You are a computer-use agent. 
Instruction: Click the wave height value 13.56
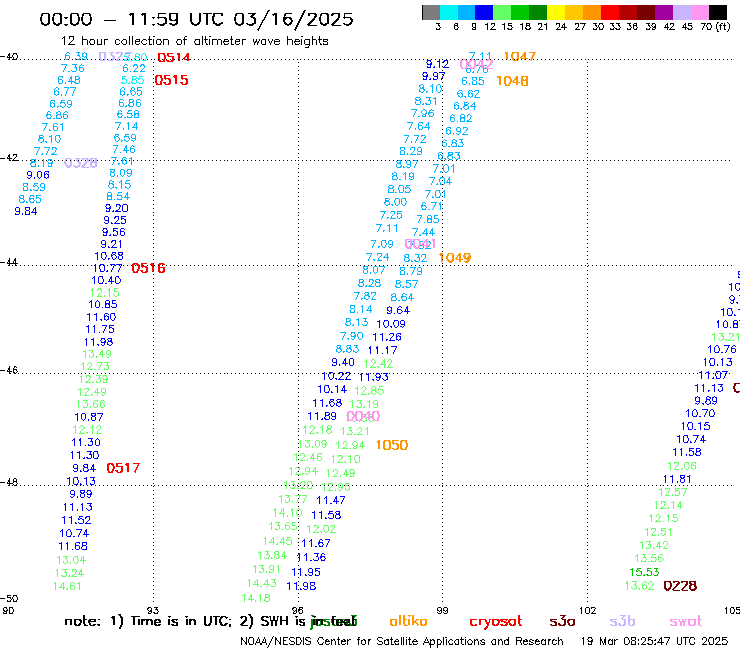(649, 558)
